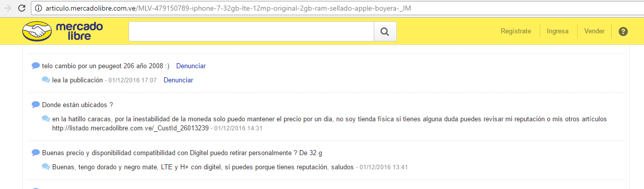Click the question bubble beside 'Donde están ubicados ?'
644x189 pixels.
pyautogui.click(x=35, y=105)
